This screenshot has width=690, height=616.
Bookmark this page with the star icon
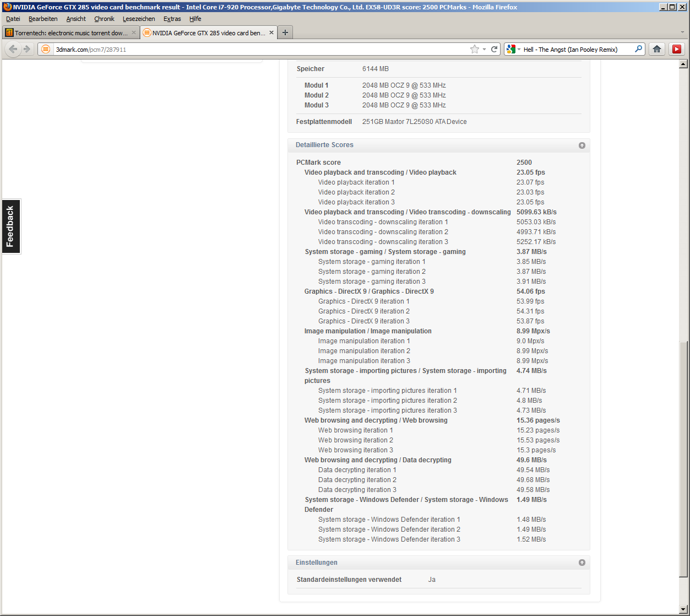pyautogui.click(x=475, y=49)
